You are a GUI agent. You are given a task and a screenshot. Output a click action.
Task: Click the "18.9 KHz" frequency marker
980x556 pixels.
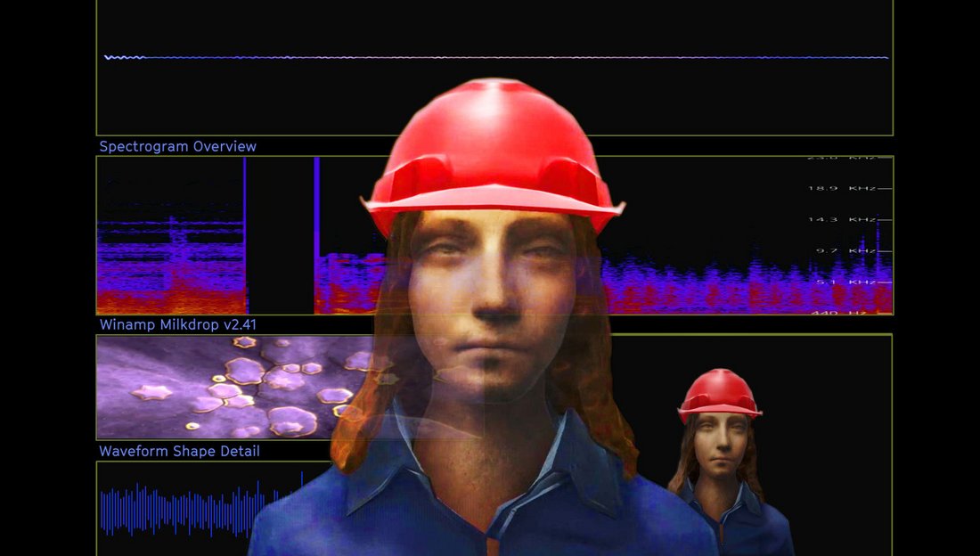tap(842, 188)
